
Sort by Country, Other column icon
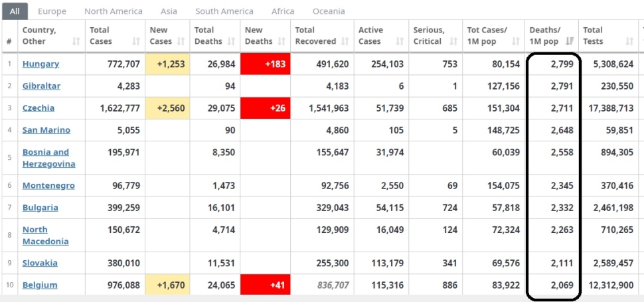[76, 41]
